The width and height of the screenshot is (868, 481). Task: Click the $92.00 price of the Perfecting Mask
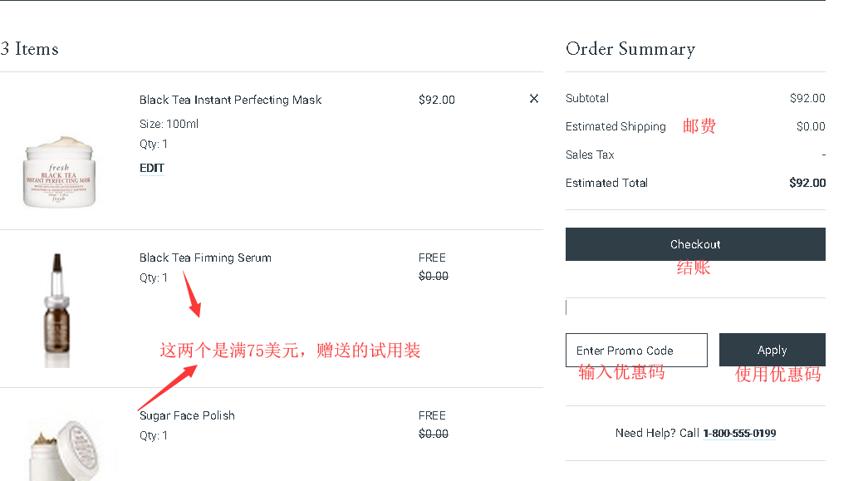pos(437,100)
